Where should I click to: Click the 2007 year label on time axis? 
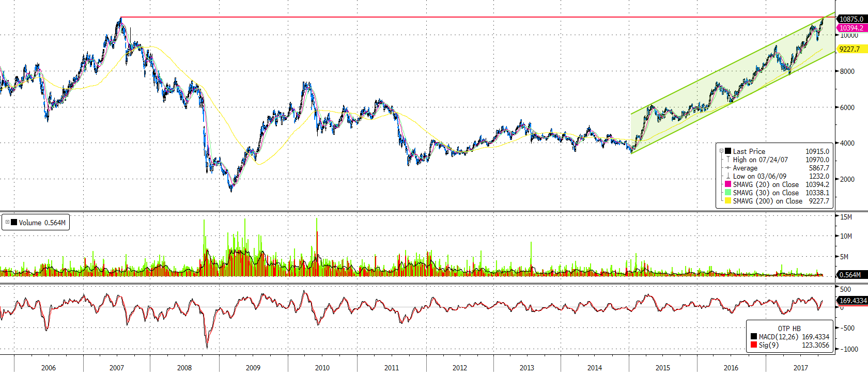117,368
